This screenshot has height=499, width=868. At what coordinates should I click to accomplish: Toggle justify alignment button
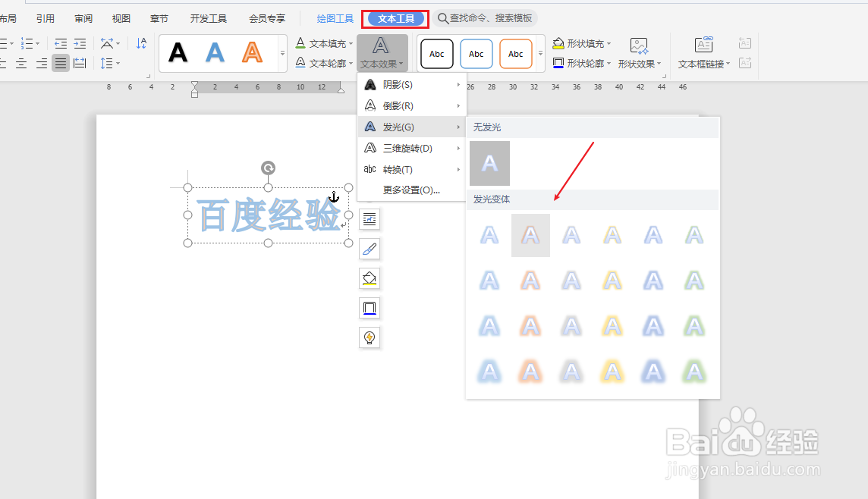click(61, 63)
